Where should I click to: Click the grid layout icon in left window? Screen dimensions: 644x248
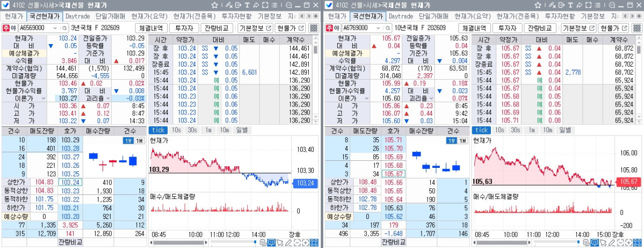tap(314, 28)
